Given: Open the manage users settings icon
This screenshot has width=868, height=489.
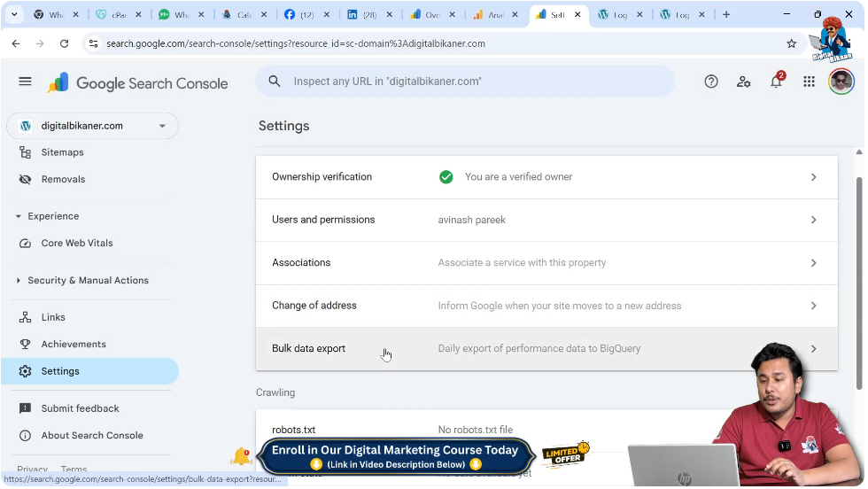Looking at the screenshot, I should coord(744,81).
